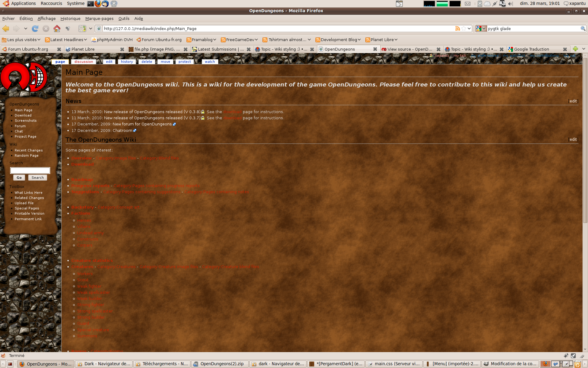Close the Planet Libre tab

click(x=122, y=49)
